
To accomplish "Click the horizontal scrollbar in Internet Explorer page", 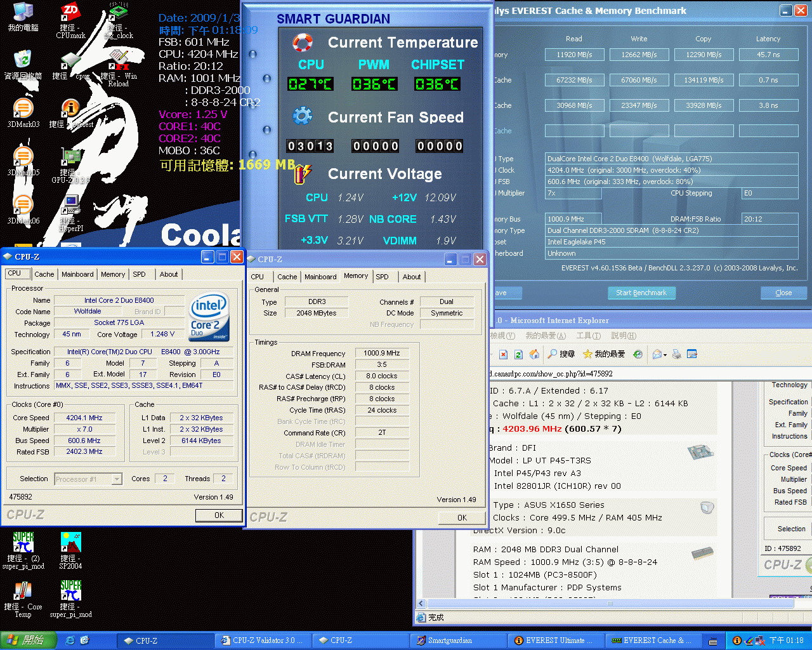I will [610, 603].
